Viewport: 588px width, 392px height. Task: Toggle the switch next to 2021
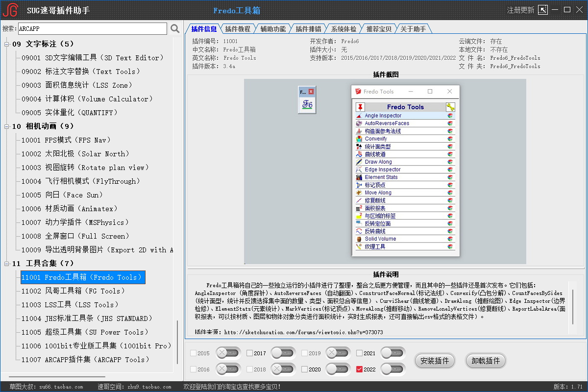pos(393,353)
